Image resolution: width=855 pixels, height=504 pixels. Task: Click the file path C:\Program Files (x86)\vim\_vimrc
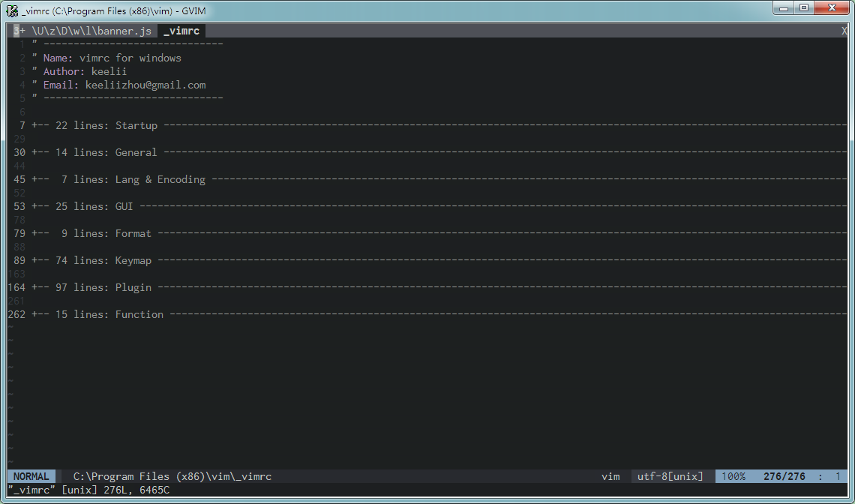click(172, 476)
